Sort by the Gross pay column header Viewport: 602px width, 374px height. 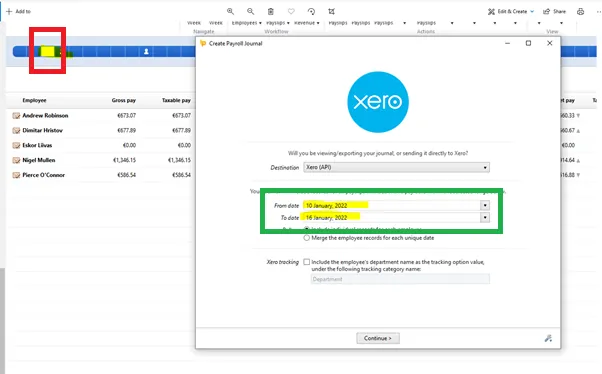124,100
